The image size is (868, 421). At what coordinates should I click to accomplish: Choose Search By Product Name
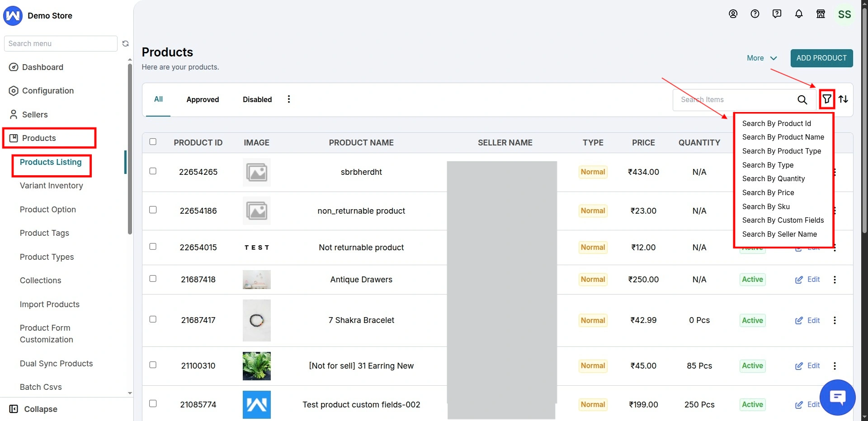click(x=783, y=137)
